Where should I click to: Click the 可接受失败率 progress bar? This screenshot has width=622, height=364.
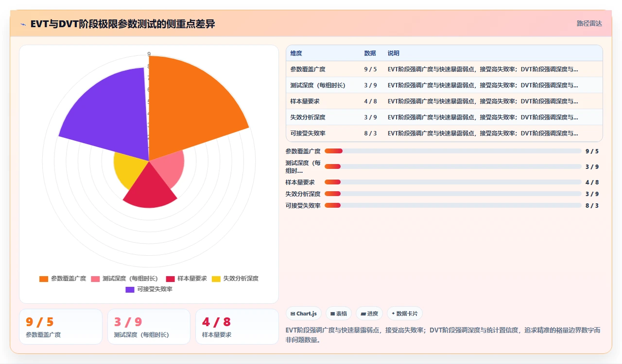coord(453,205)
